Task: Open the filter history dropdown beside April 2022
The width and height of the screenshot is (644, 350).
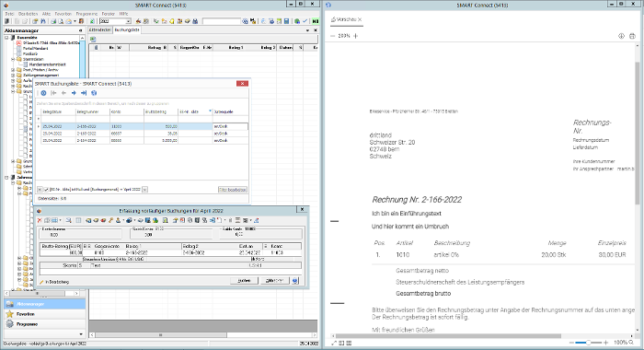Action: 145,190
